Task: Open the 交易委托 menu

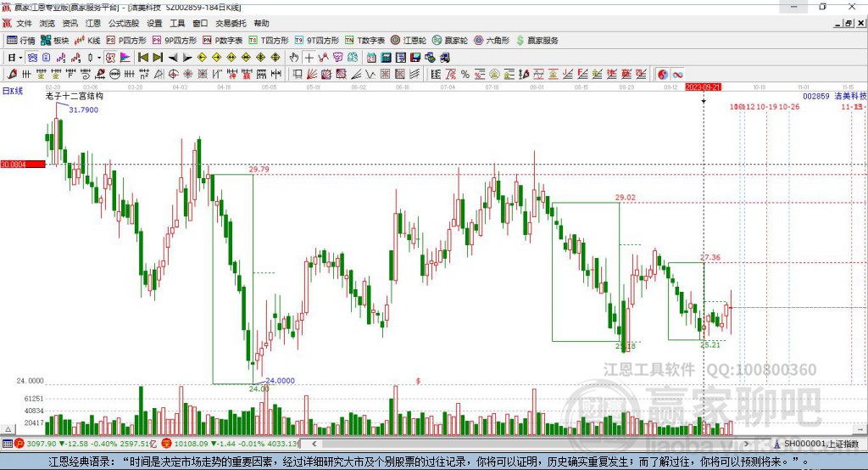Action: click(x=231, y=23)
